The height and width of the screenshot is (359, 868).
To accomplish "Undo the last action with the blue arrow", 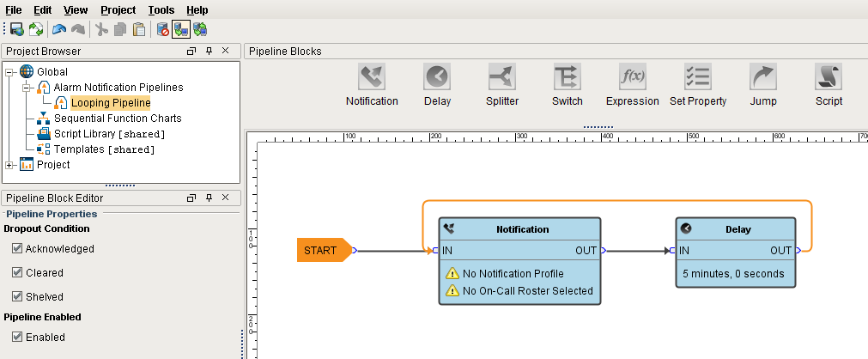I will point(59,29).
